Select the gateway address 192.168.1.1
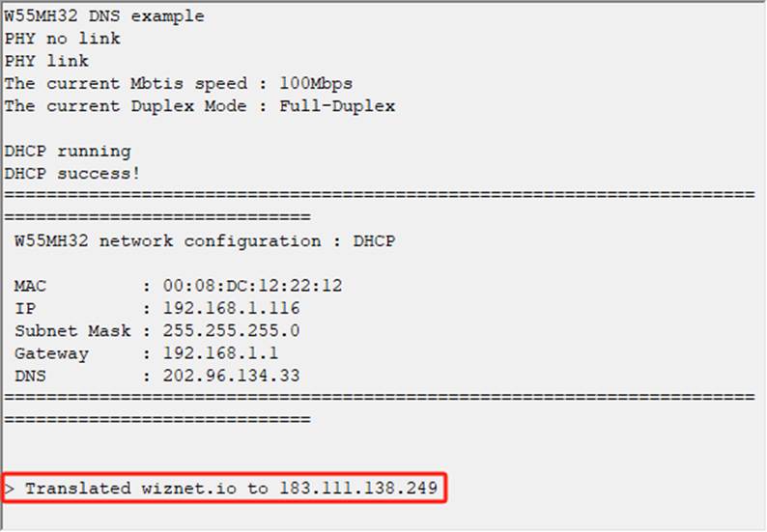 [220, 353]
